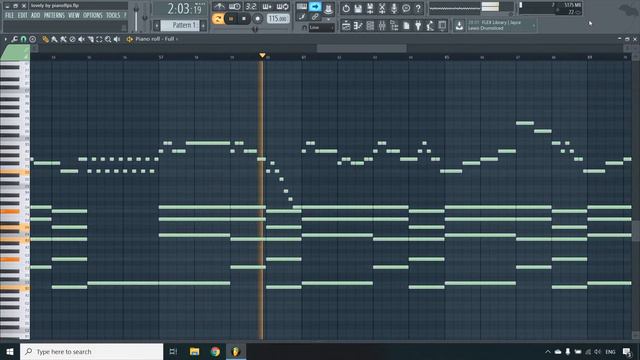Toggle typing keyboard to piano
The image size is (640, 360).
[x=302, y=7]
